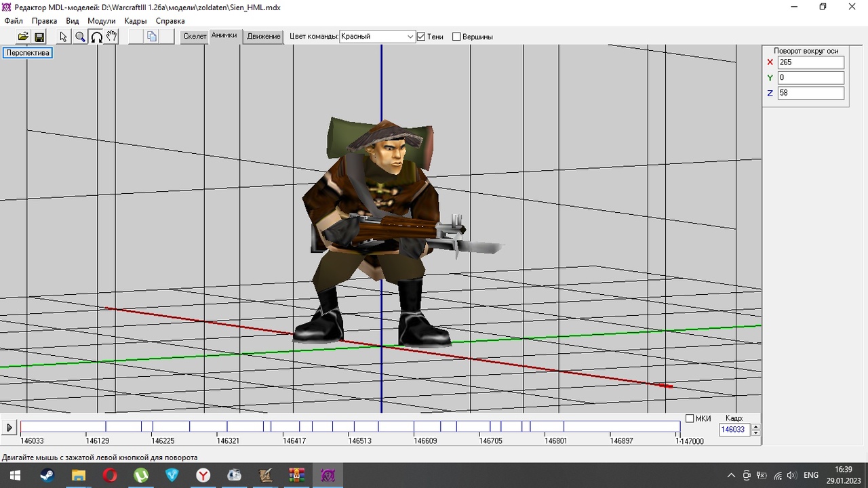Open the Вид menu
The height and width of the screenshot is (488, 868).
pyautogui.click(x=73, y=21)
